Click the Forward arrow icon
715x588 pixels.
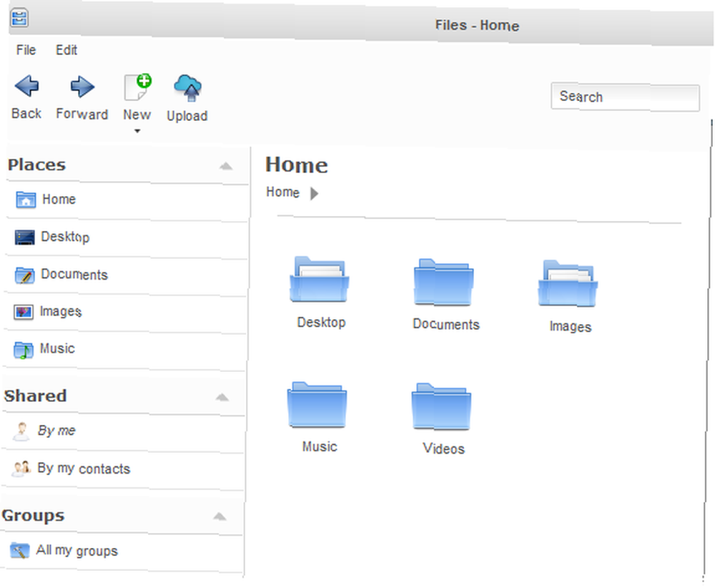point(82,87)
